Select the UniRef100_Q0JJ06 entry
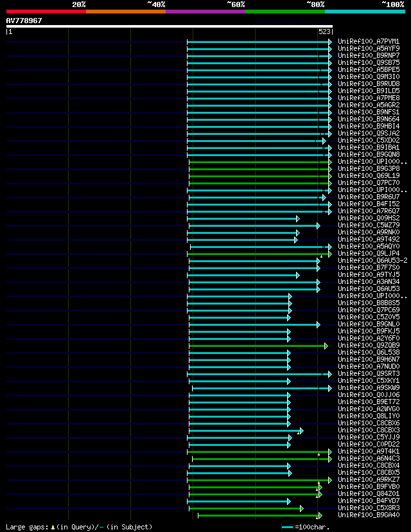The width and height of the screenshot is (411, 532). (369, 395)
